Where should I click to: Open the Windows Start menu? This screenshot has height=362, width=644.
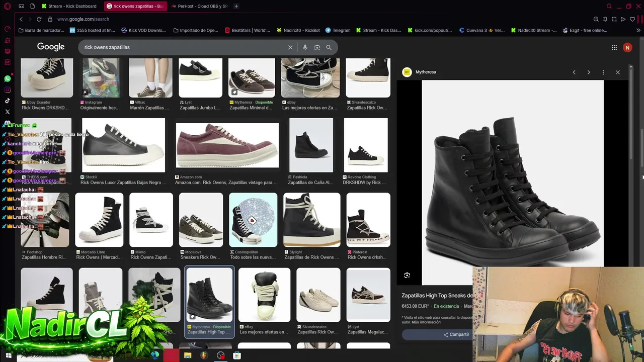8,355
